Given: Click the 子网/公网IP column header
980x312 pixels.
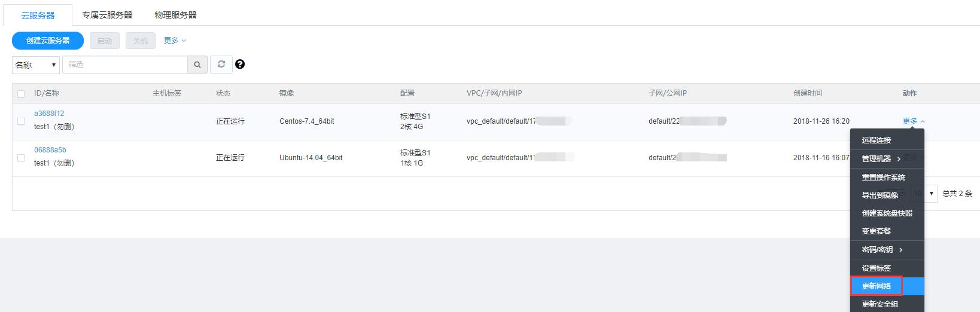Looking at the screenshot, I should tap(668, 93).
